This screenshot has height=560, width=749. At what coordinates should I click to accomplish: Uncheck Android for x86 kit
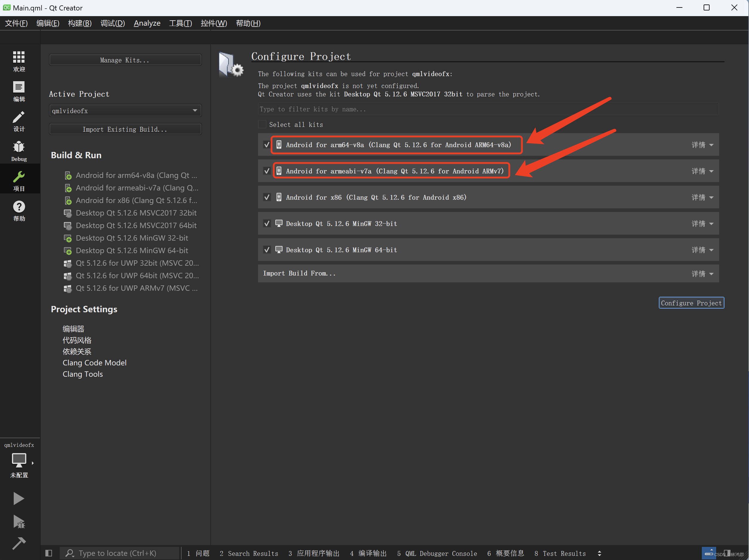pyautogui.click(x=267, y=197)
